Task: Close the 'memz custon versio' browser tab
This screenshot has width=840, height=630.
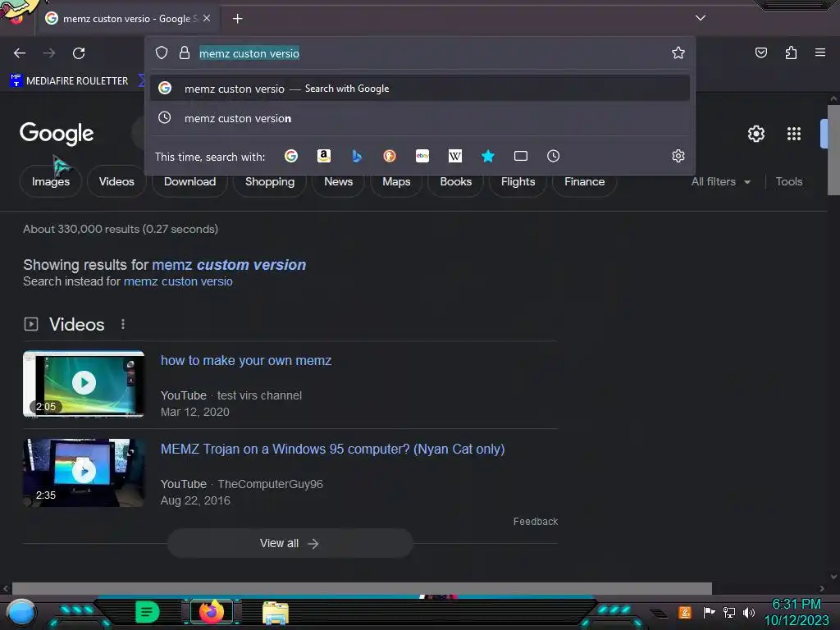Action: coord(207,18)
